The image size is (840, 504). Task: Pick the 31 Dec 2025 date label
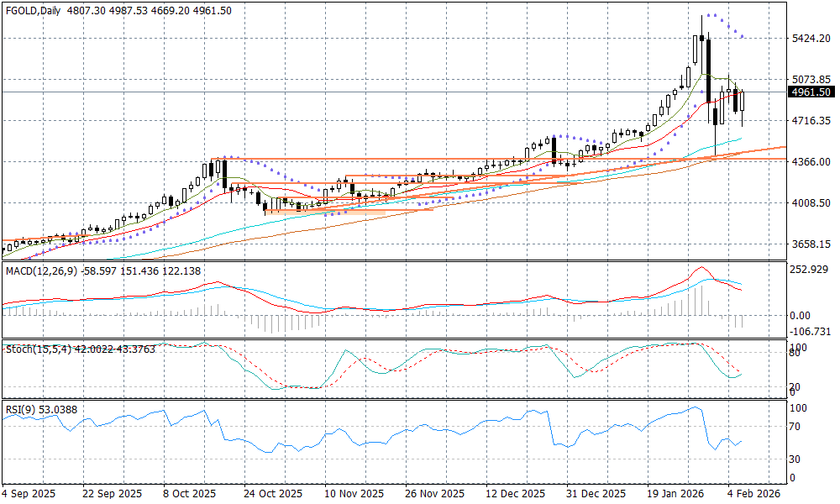tap(595, 494)
